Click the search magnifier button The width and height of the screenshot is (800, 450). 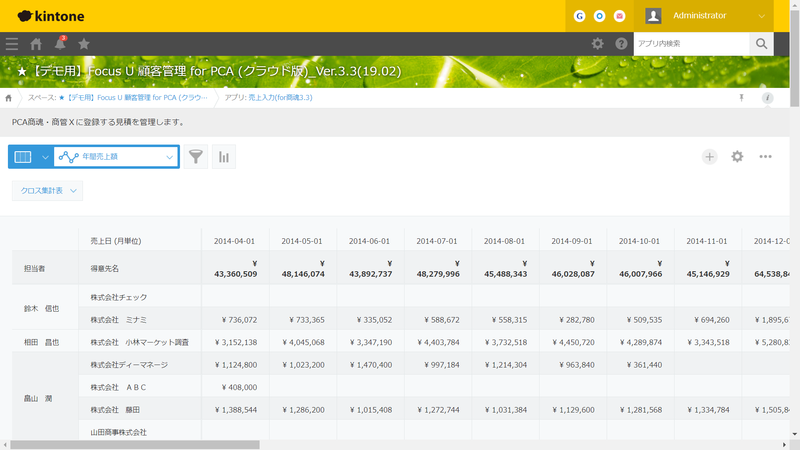pyautogui.click(x=761, y=44)
